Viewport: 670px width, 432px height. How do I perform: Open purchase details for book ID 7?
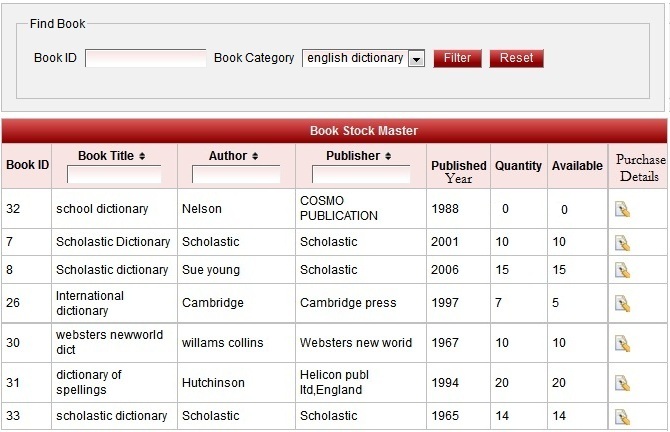pyautogui.click(x=622, y=242)
